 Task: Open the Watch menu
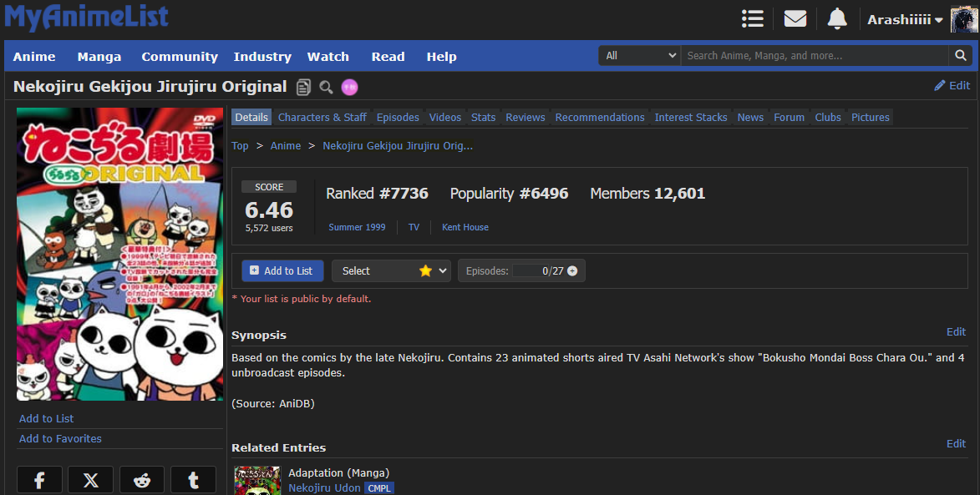(328, 56)
